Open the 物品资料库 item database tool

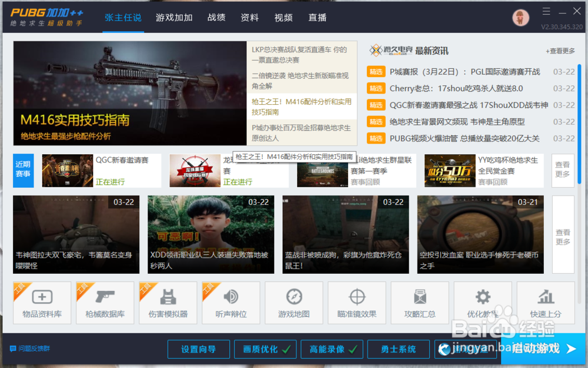click(42, 303)
